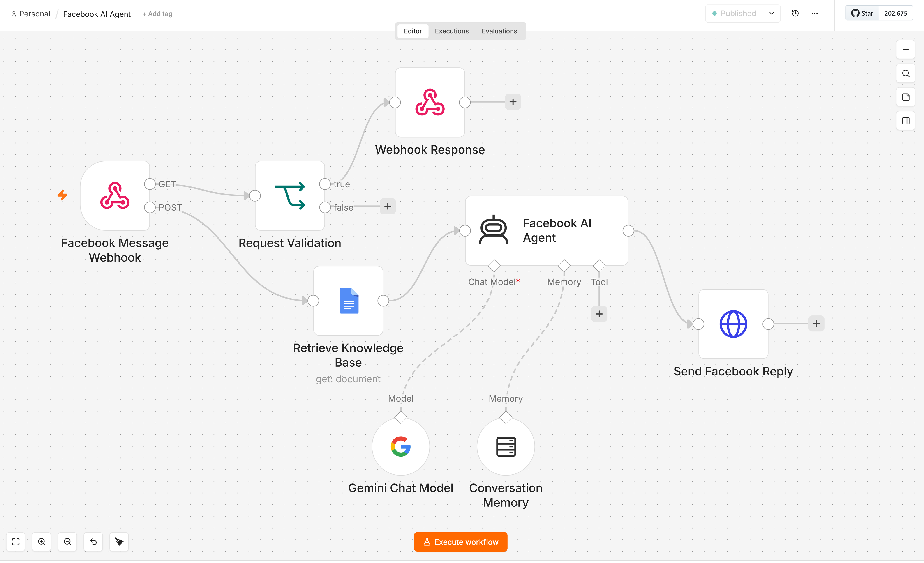Viewport: 924px width, 563px height.
Task: Reset canvas zoom with the undo arrow icon
Action: [x=93, y=542]
